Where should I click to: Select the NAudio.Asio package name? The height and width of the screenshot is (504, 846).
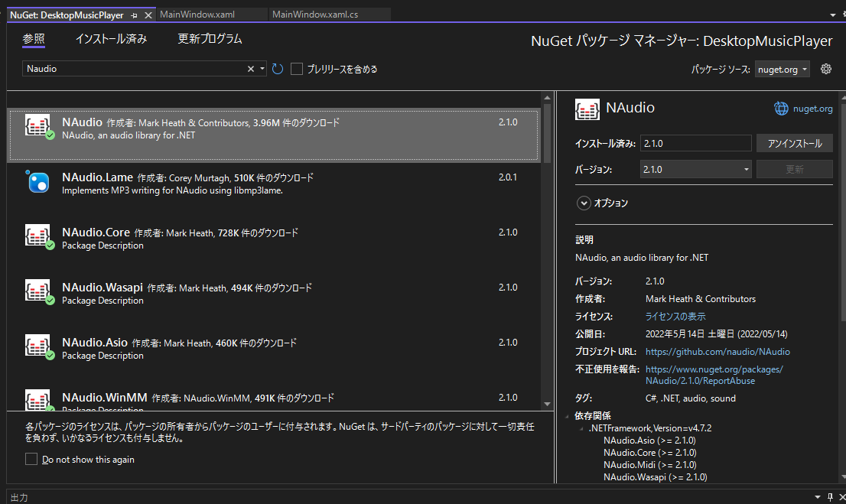pos(95,343)
